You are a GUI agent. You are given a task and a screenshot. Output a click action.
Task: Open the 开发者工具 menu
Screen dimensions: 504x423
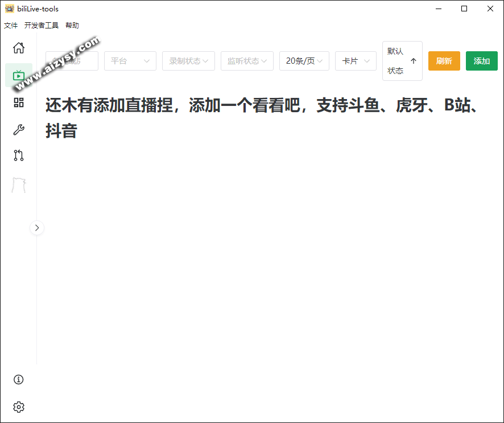[42, 26]
